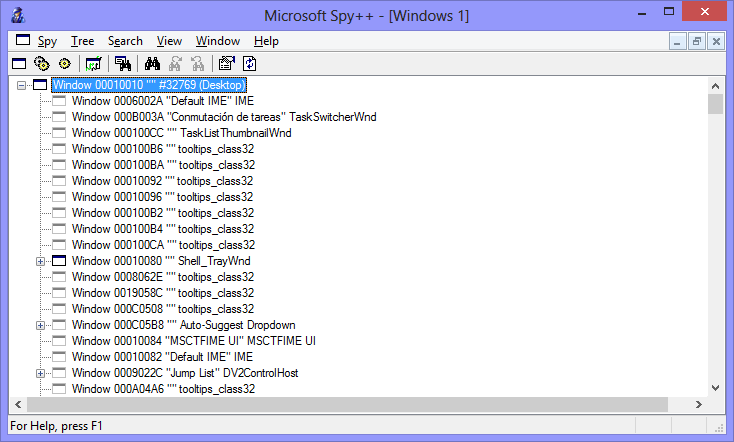The height and width of the screenshot is (442, 734).
Task: Click the binoculars Find icon
Action: (152, 64)
